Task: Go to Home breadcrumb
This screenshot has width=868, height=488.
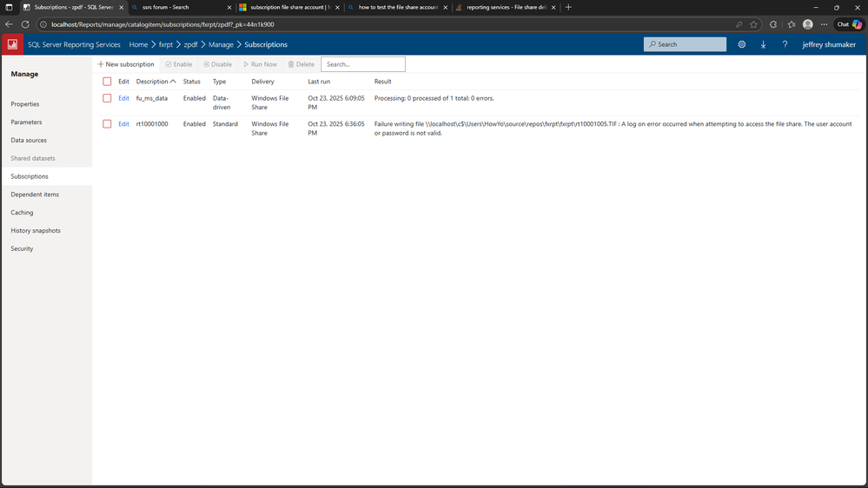Action: 138,45
